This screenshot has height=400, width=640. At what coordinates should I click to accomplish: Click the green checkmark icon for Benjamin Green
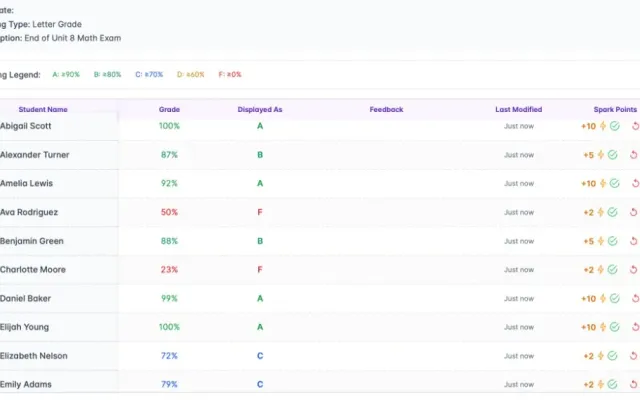(612, 241)
